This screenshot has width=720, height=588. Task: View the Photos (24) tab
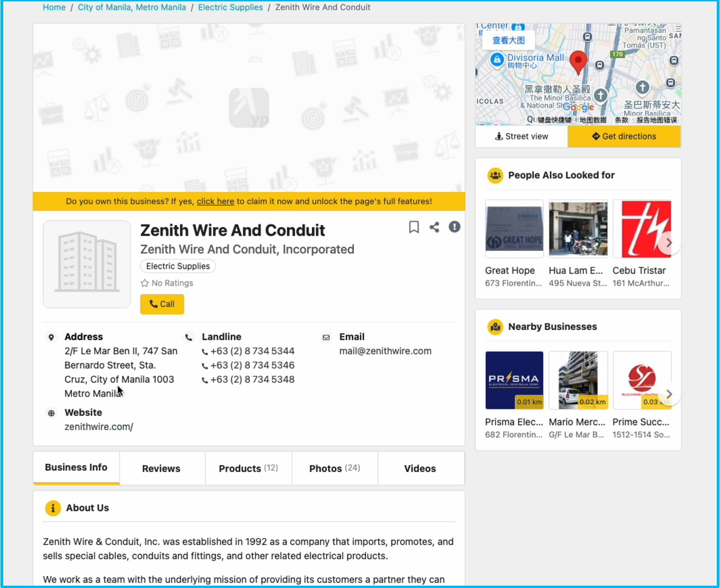coord(335,468)
